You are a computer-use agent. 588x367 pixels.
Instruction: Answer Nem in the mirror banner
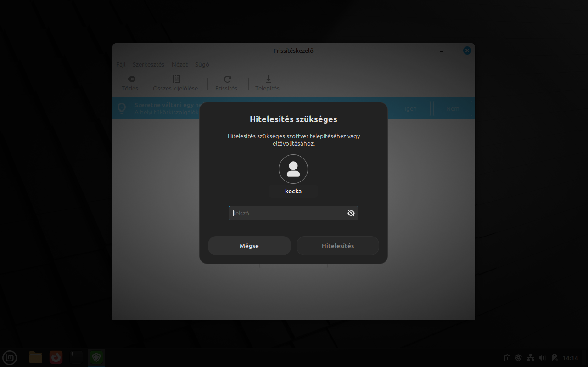click(453, 108)
